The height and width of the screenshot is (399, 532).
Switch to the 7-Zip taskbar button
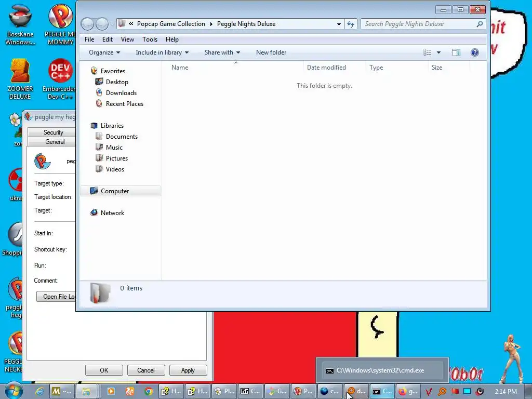[x=251, y=391]
